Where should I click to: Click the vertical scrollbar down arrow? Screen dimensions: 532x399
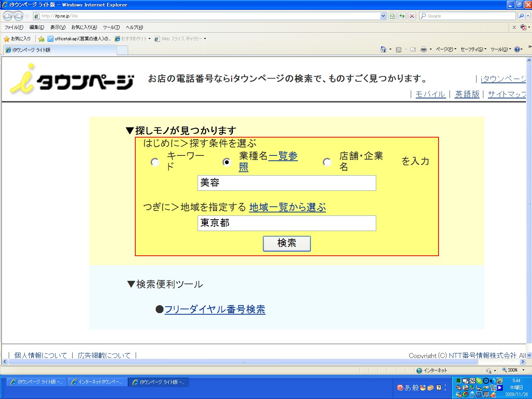[529, 355]
